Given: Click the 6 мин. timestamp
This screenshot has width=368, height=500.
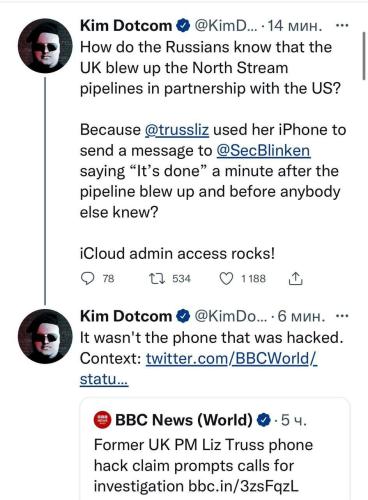Looking at the screenshot, I should coord(301,316).
